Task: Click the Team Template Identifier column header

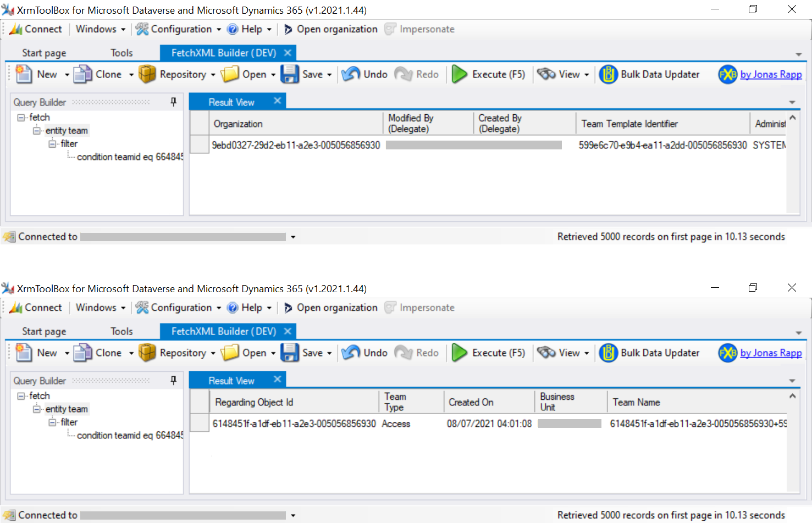Action: 629,124
